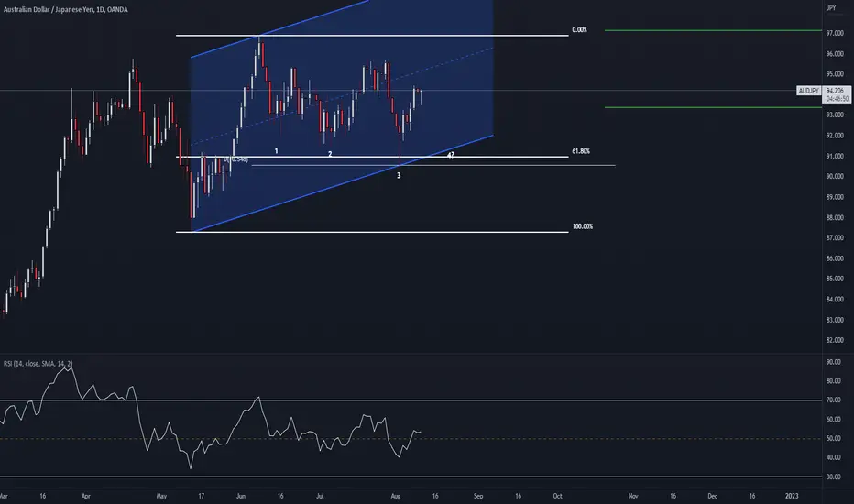Select the upper blue channel boundary line
The width and height of the screenshot is (854, 504).
pyautogui.click(x=279, y=30)
